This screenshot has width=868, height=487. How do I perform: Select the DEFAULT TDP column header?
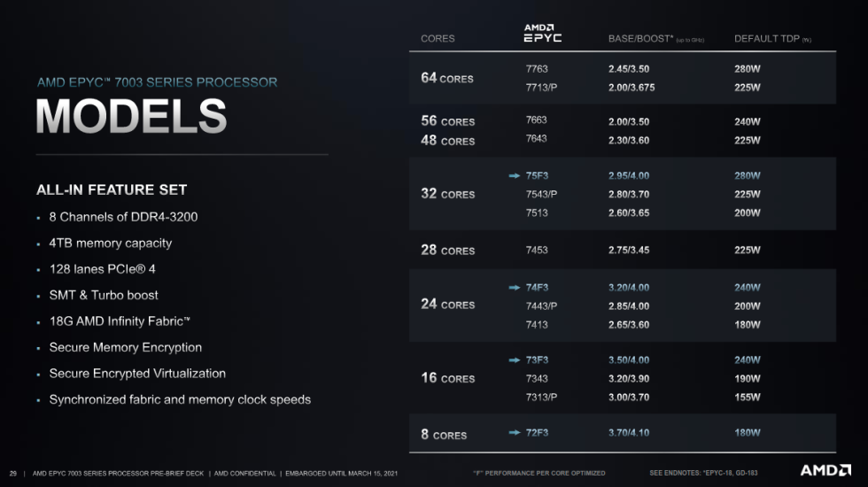(x=772, y=39)
